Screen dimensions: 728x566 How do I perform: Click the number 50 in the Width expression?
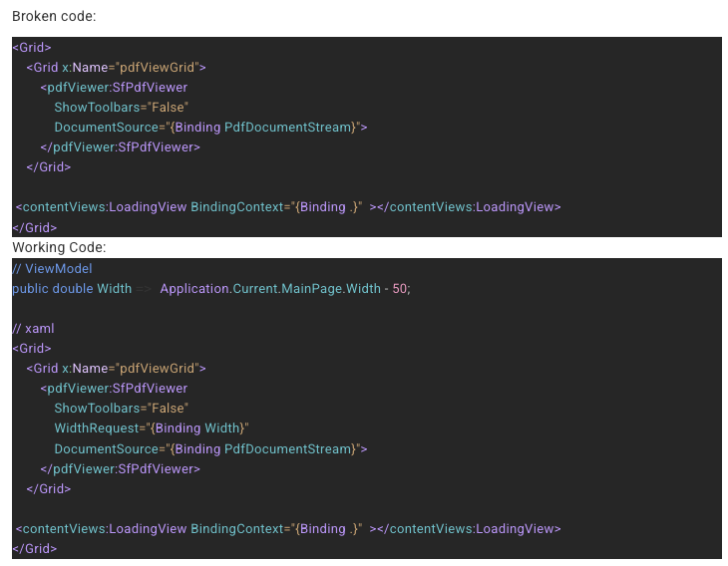399,288
